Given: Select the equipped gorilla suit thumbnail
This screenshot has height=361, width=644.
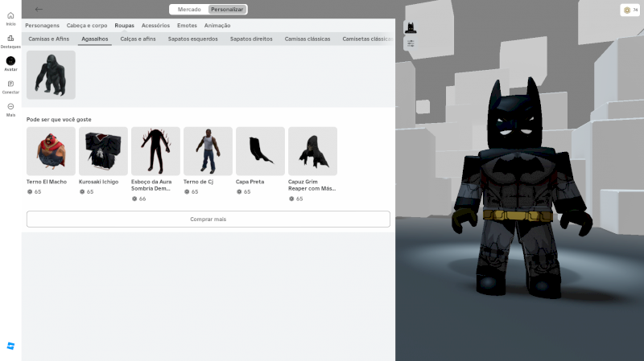Looking at the screenshot, I should (51, 75).
